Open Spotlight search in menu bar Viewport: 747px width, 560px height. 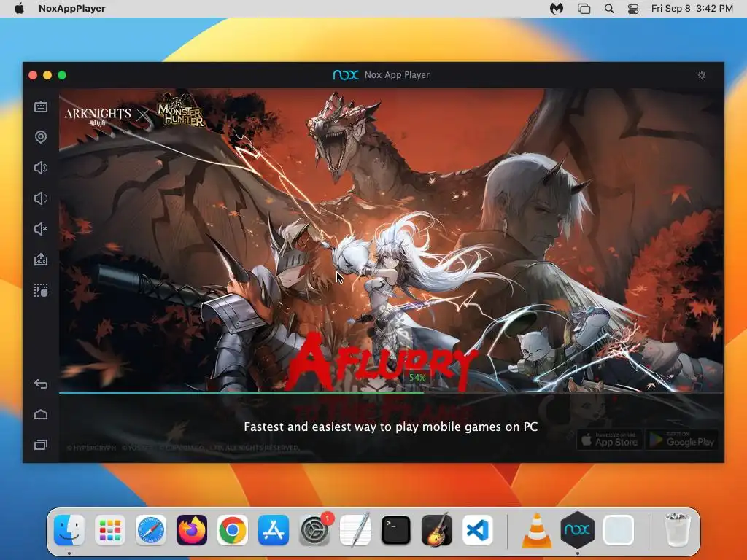(609, 9)
